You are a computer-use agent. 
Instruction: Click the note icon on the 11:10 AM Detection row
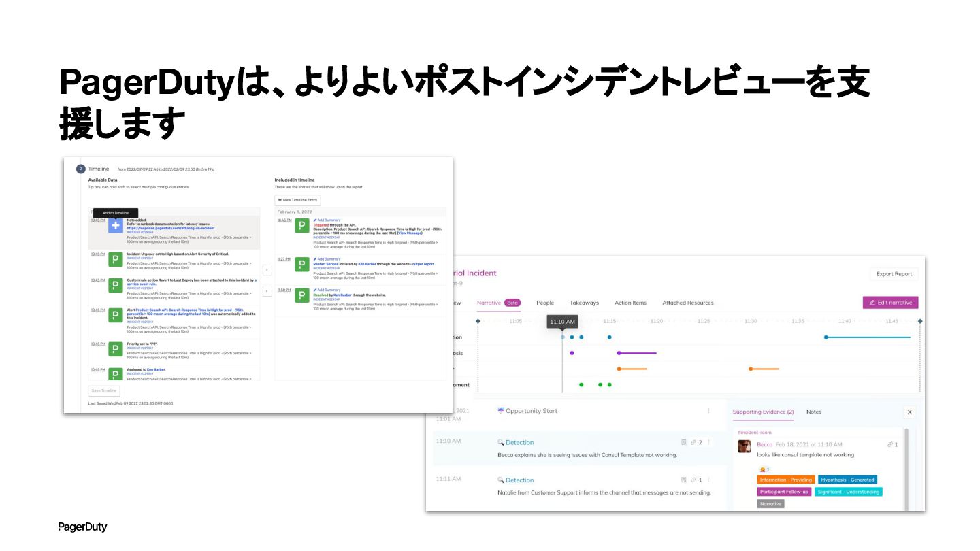click(x=684, y=442)
